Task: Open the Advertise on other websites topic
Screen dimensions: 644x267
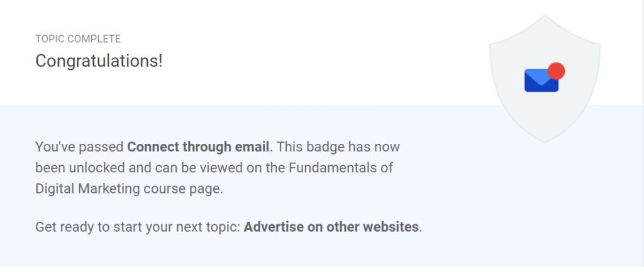Action: [331, 227]
